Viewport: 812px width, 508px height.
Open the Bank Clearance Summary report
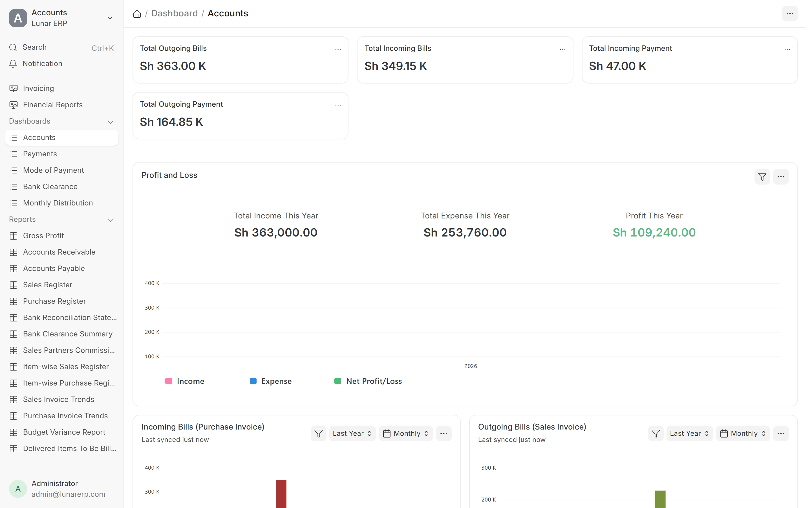62,334
